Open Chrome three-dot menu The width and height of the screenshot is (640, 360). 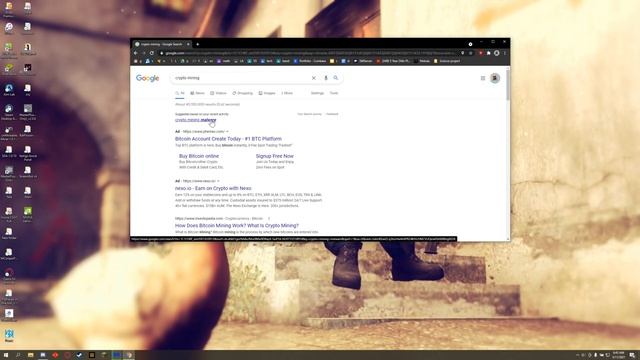[x=505, y=53]
